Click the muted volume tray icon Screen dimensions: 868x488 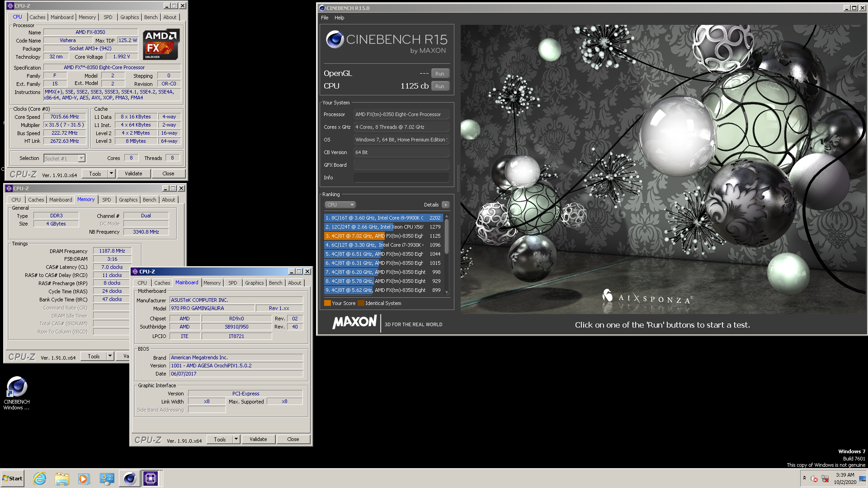[x=814, y=479]
